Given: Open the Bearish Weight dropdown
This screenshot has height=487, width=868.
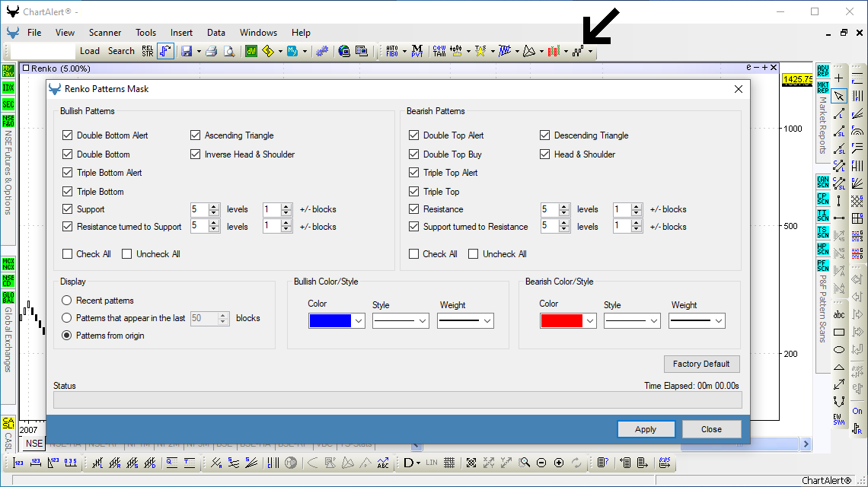Looking at the screenshot, I should [x=719, y=321].
